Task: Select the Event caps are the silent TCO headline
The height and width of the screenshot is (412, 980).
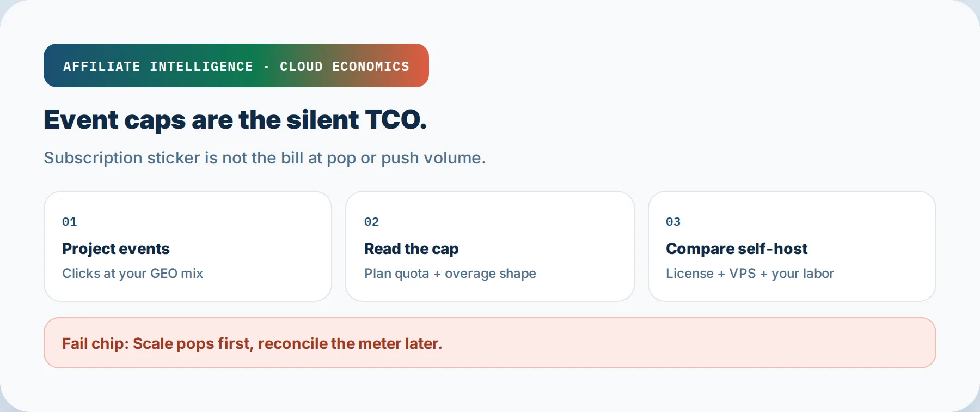Action: (235, 120)
